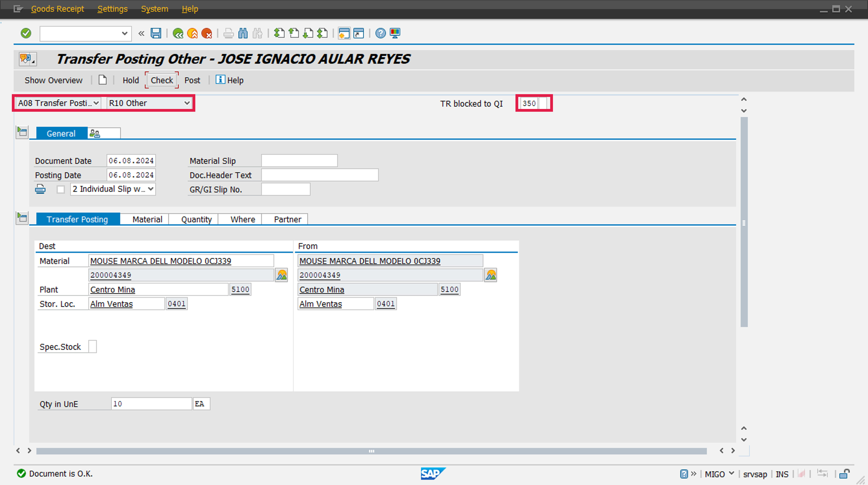The height and width of the screenshot is (485, 868).
Task: Toggle the print slip checkbox
Action: 61,189
